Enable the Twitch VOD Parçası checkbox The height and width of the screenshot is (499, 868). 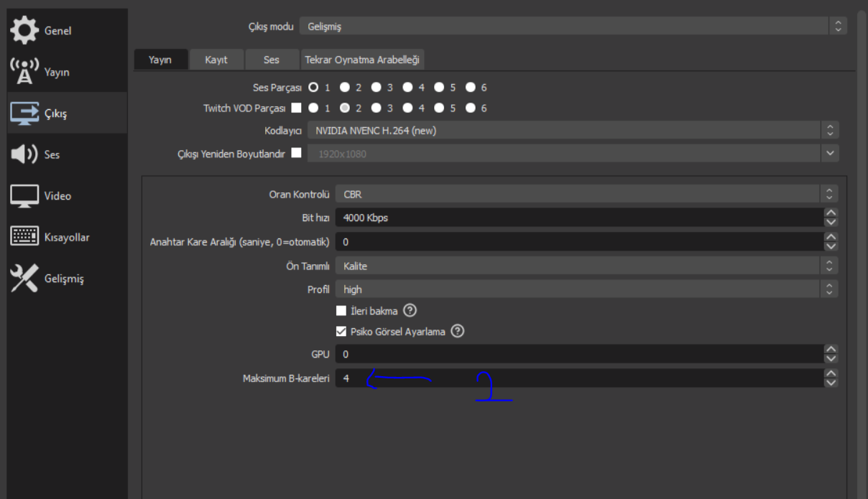(x=296, y=108)
